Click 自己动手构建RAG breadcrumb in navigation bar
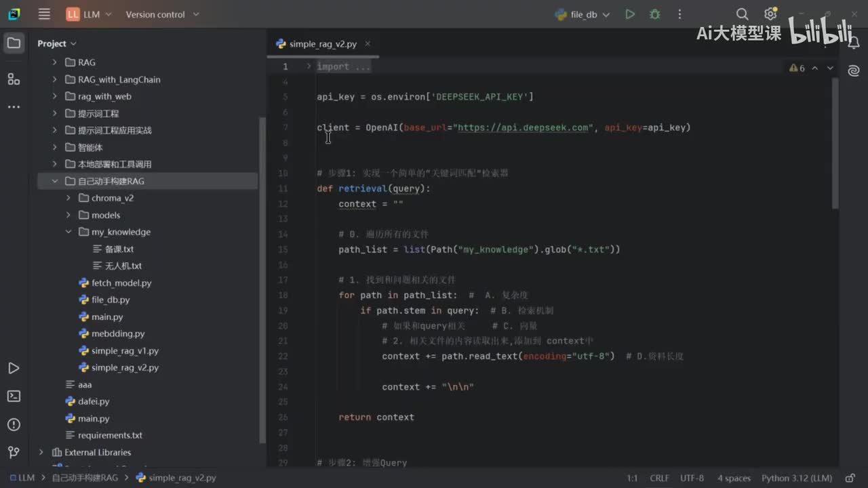Screen dimensions: 868x488 click(x=85, y=478)
